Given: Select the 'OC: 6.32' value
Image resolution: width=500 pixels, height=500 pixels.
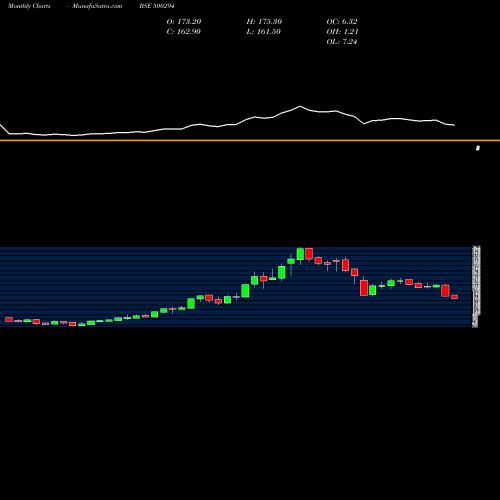Looking at the screenshot, I should tap(342, 21).
